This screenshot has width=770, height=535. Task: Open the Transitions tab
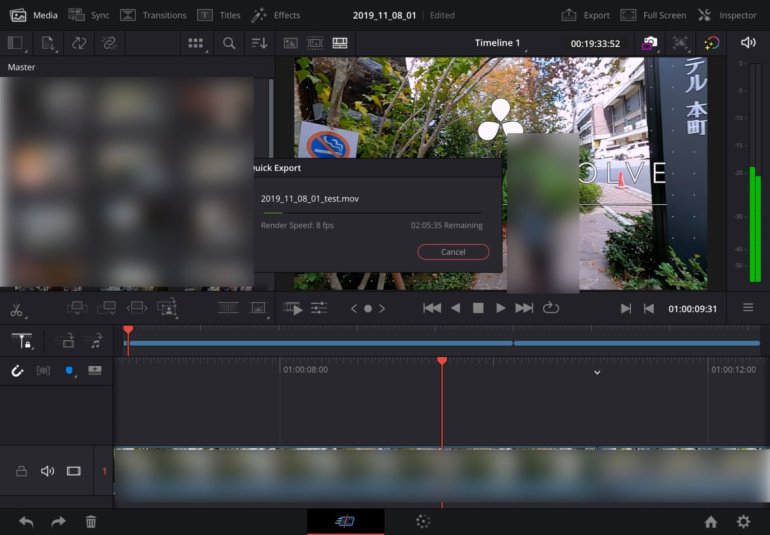pos(153,15)
